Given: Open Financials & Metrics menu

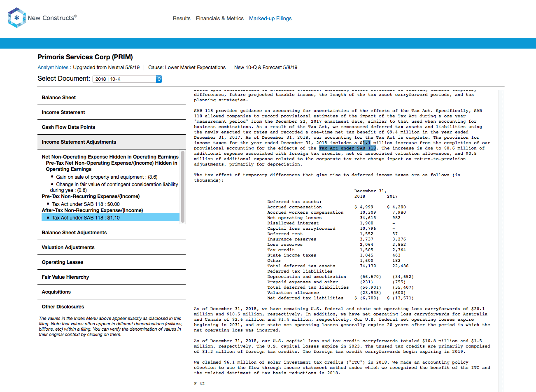Looking at the screenshot, I should pos(220,19).
